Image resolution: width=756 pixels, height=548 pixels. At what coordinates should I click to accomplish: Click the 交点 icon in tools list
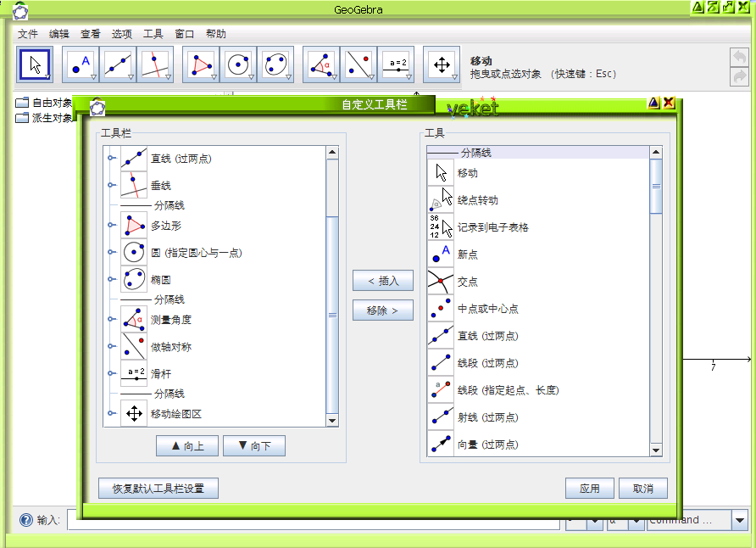441,282
